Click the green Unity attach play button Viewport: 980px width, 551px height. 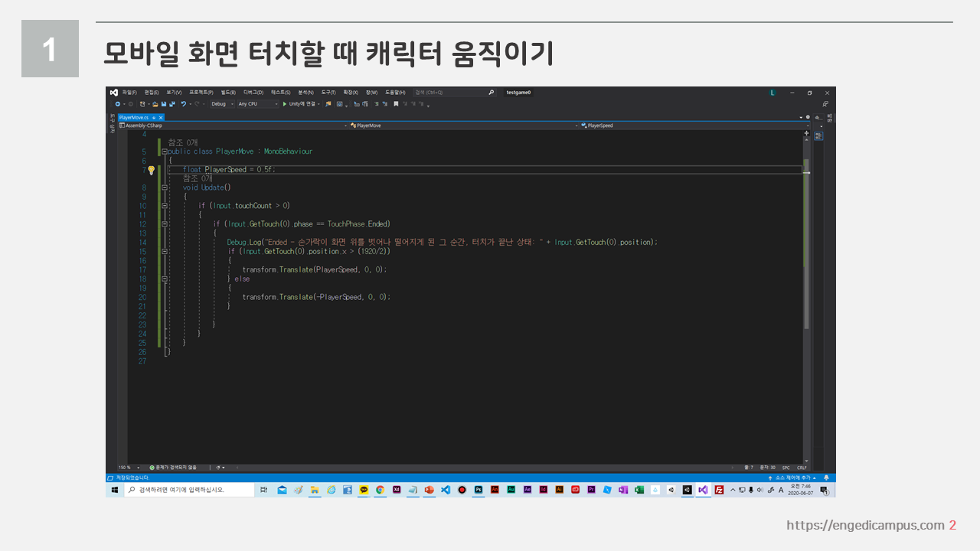point(285,104)
